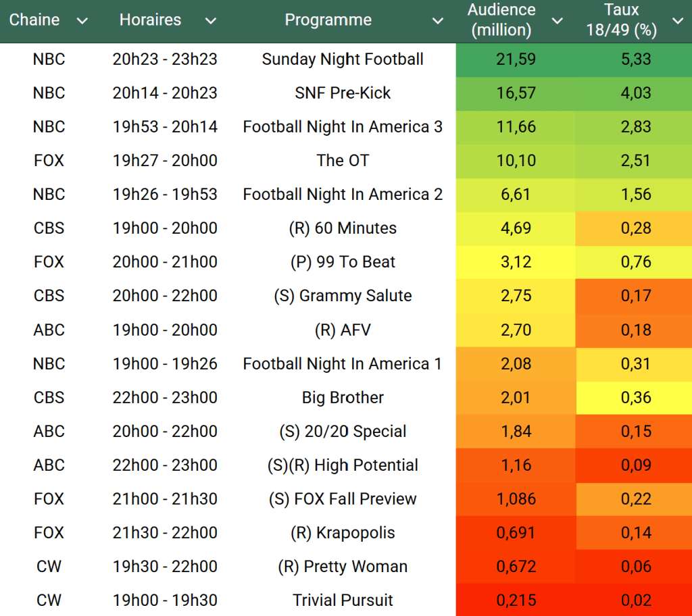Select the (R) Krapopolis program cell
Screen dimensions: 692x616
coord(343,532)
